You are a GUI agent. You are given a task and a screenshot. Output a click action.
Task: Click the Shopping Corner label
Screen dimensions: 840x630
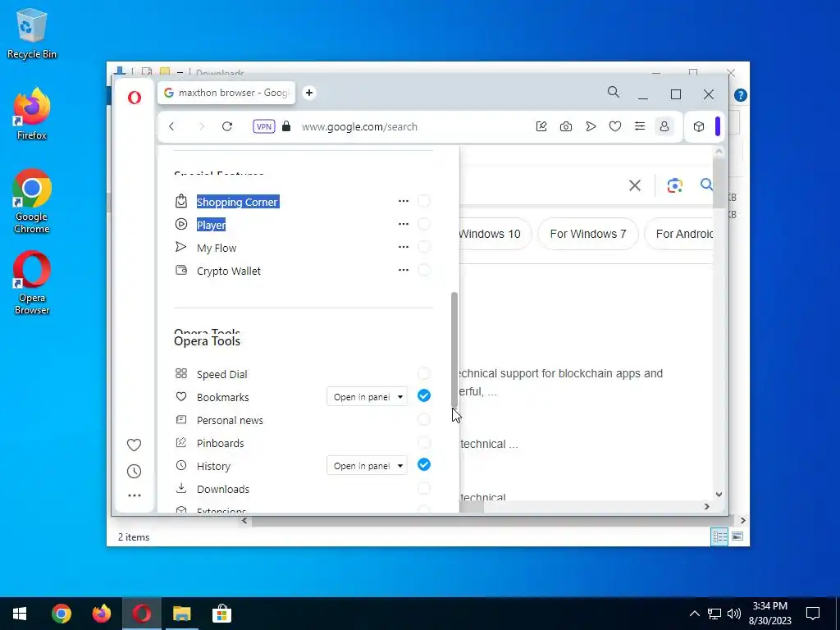[237, 202]
